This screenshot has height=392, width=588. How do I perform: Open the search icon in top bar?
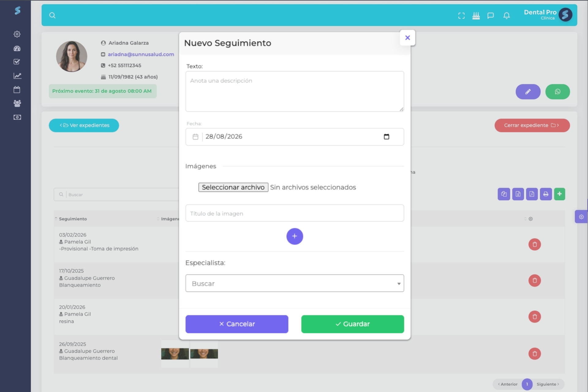pos(52,15)
